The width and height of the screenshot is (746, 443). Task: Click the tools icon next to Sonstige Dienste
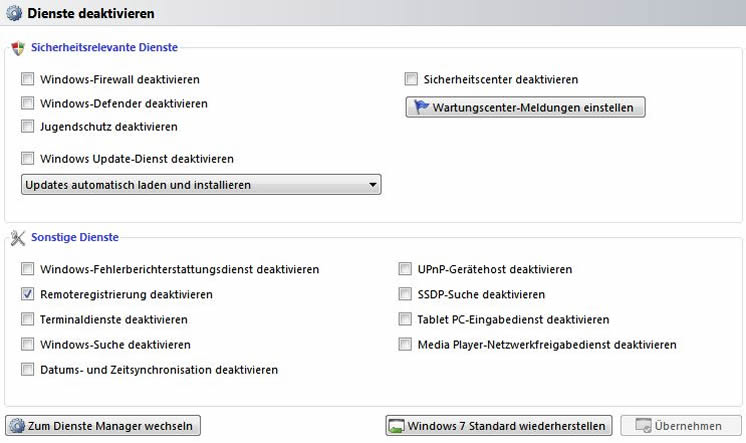[18, 238]
